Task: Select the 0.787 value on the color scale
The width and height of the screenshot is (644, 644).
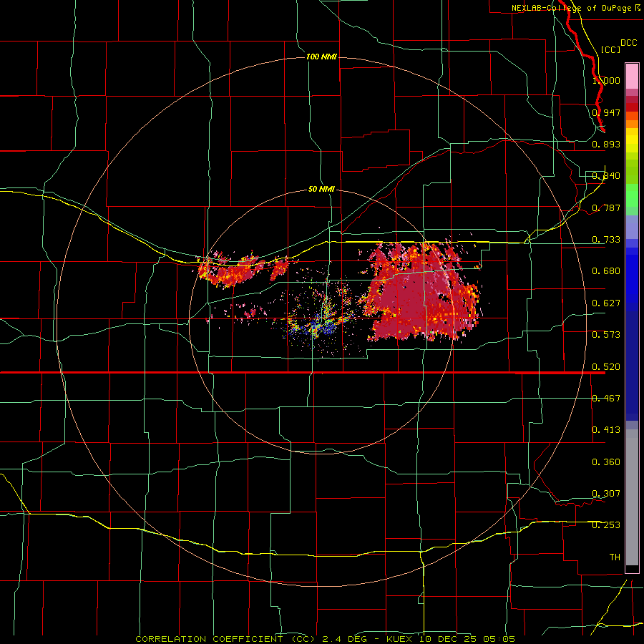Action: pyautogui.click(x=606, y=208)
